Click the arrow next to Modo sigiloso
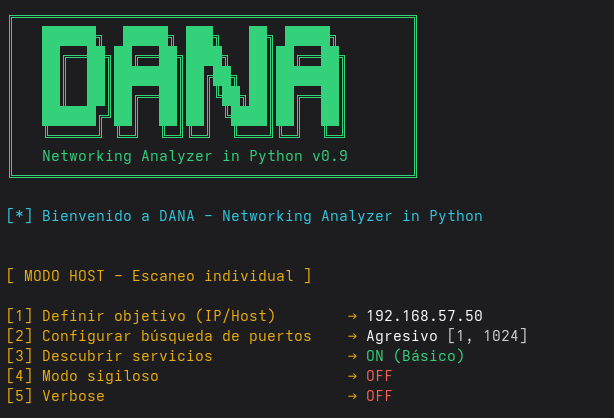This screenshot has width=614, height=418. click(352, 376)
